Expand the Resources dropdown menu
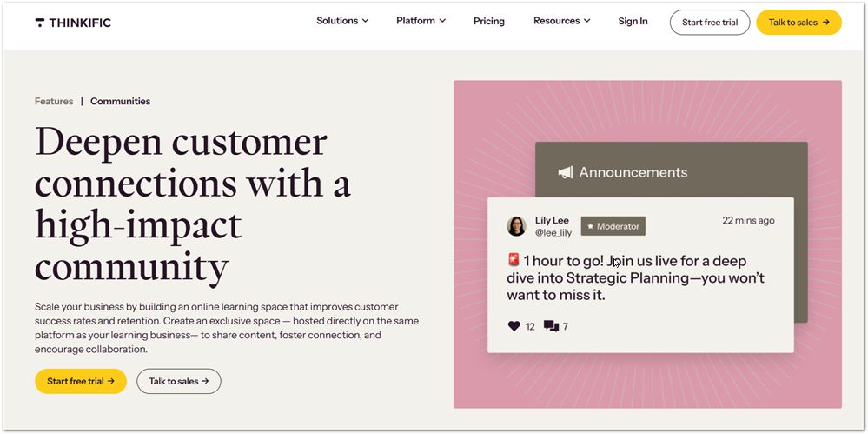 pos(561,21)
